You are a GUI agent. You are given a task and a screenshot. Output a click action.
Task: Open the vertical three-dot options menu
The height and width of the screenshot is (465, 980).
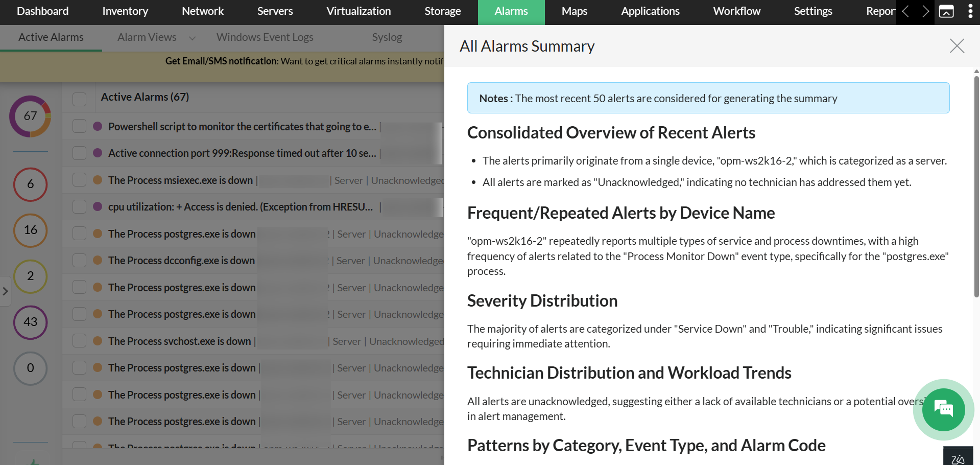pyautogui.click(x=970, y=11)
